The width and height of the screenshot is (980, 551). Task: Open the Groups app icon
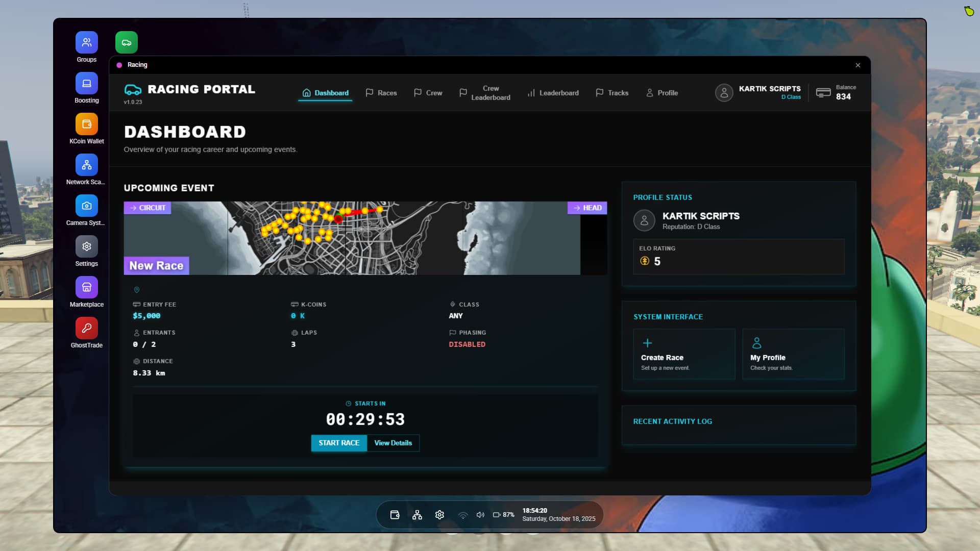tap(87, 42)
